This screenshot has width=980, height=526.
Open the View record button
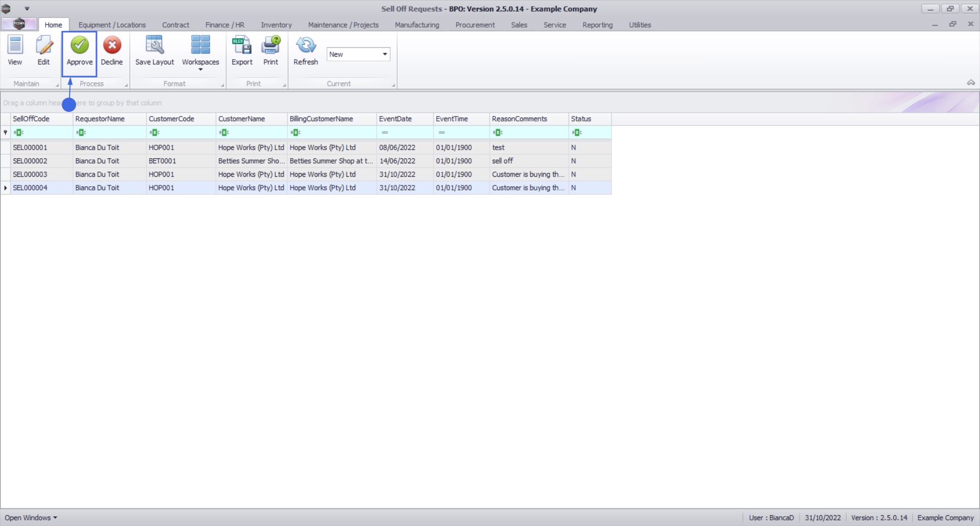coord(15,51)
